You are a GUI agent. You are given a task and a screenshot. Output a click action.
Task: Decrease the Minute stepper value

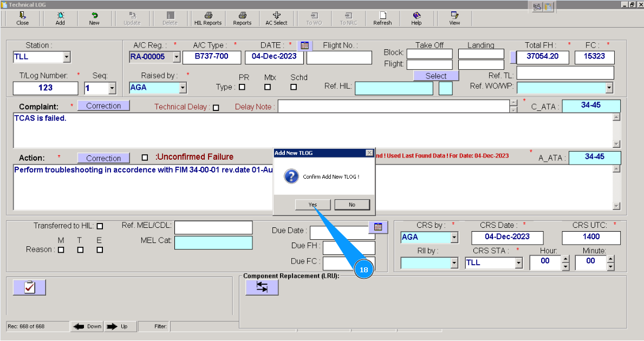pos(611,267)
